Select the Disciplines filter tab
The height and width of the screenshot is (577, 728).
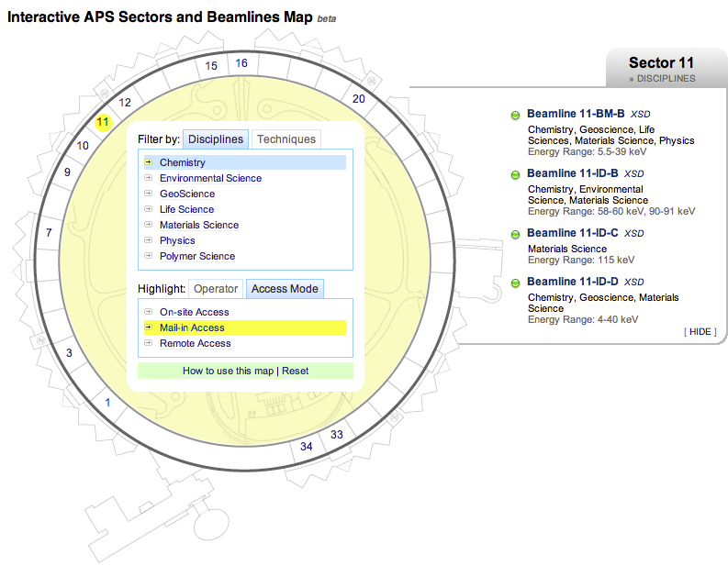pos(216,139)
